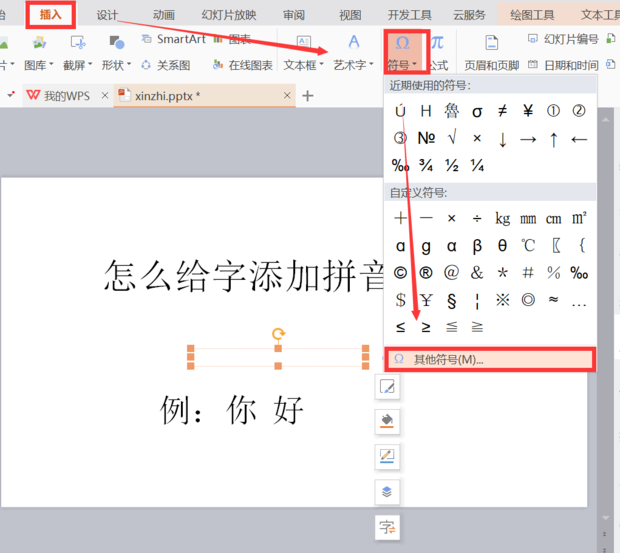Insert the § section symbol
620x553 pixels.
coord(452,300)
